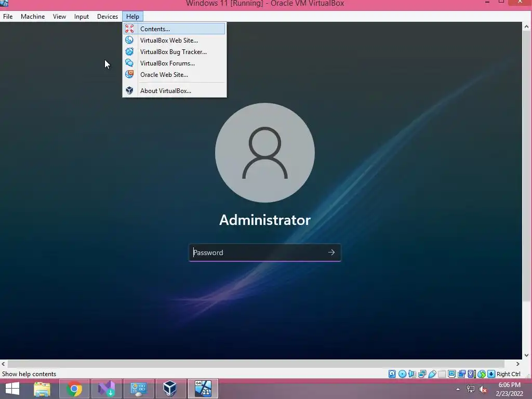Click the vertical scrollbar down arrow

527,355
